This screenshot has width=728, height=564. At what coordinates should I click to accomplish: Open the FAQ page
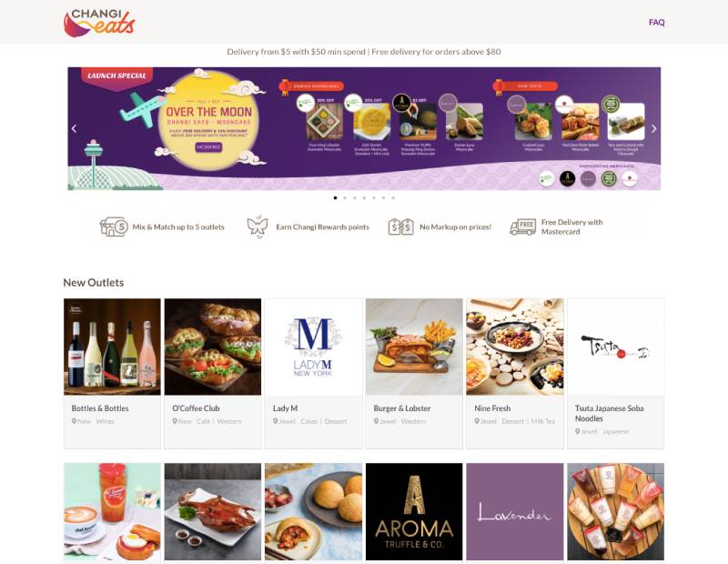click(656, 22)
